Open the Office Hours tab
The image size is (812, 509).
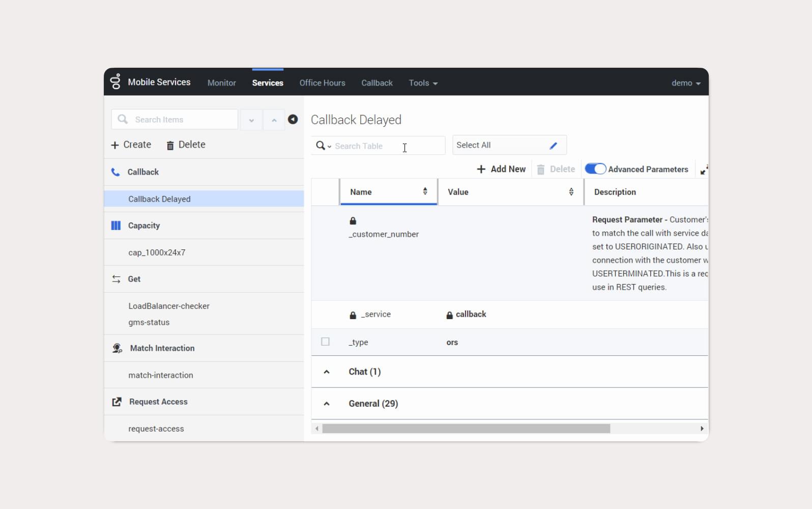(x=322, y=83)
